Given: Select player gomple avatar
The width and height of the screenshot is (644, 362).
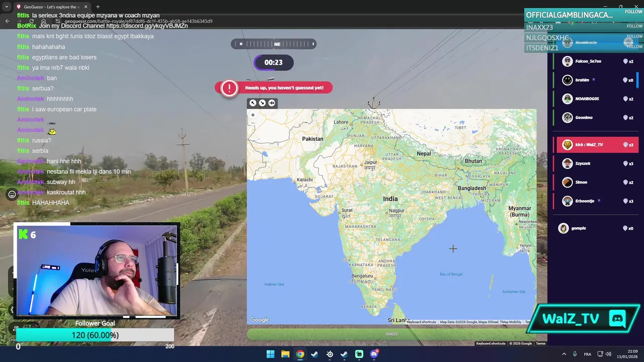Looking at the screenshot, I should coord(563,228).
